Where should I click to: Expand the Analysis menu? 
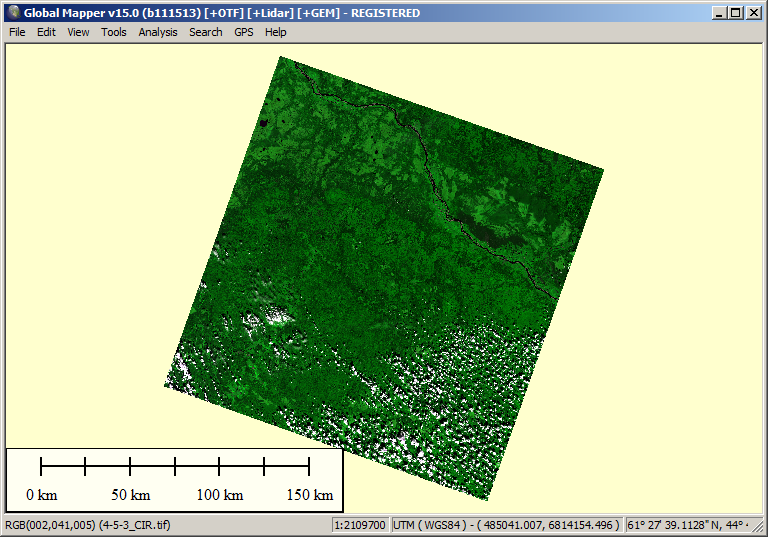coord(158,32)
